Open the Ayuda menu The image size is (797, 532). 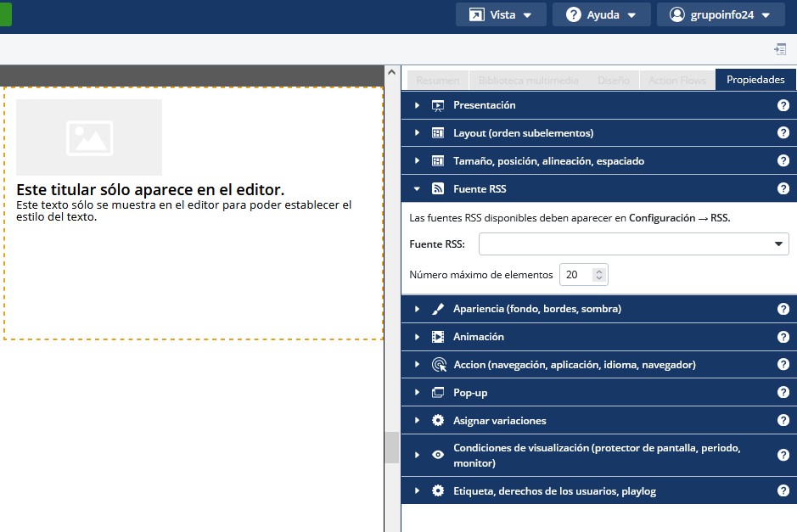click(601, 14)
